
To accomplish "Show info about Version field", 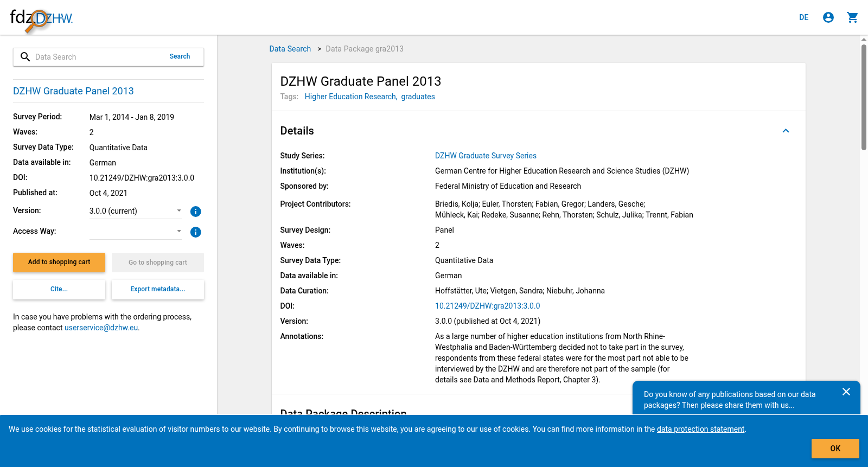I will pos(196,212).
